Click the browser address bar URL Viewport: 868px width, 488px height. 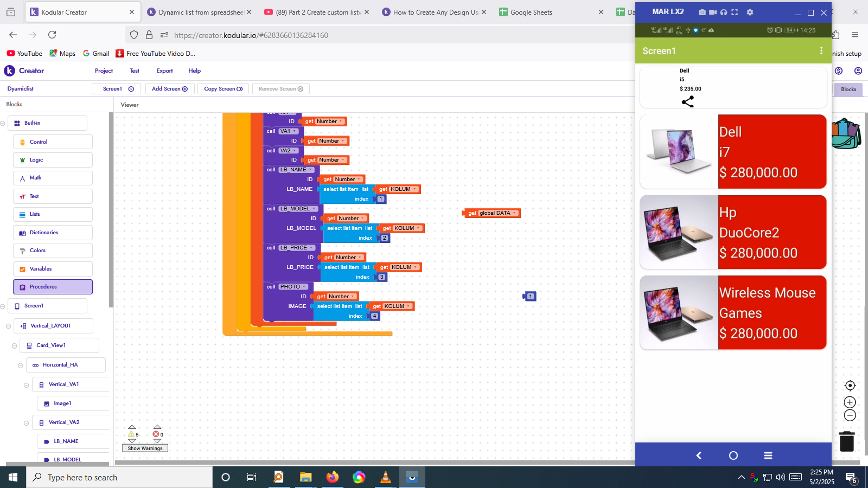tap(251, 35)
